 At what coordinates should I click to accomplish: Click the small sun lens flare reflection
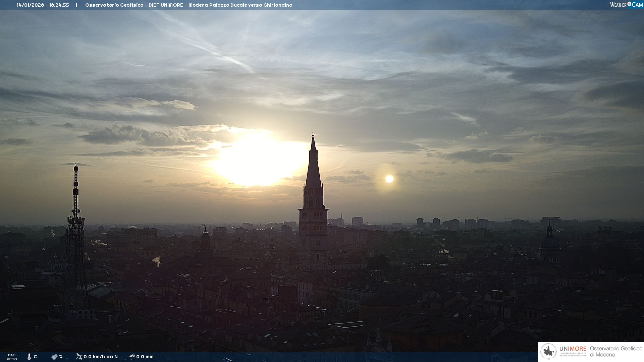coord(389,179)
